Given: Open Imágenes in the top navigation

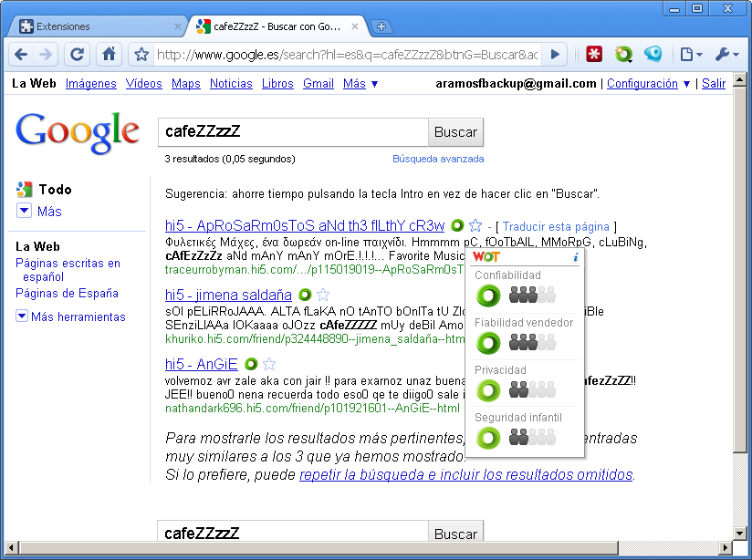Looking at the screenshot, I should click(91, 83).
